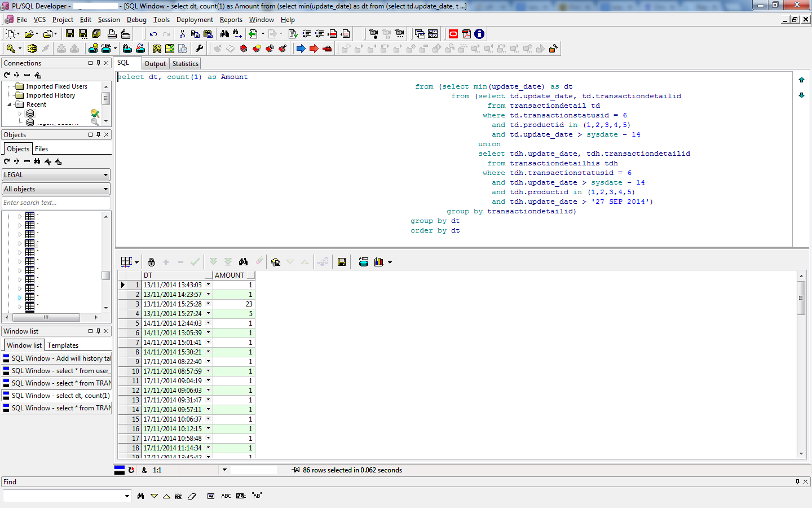The image size is (812, 508).
Task: Switch to the Statistics tab
Action: (x=186, y=64)
